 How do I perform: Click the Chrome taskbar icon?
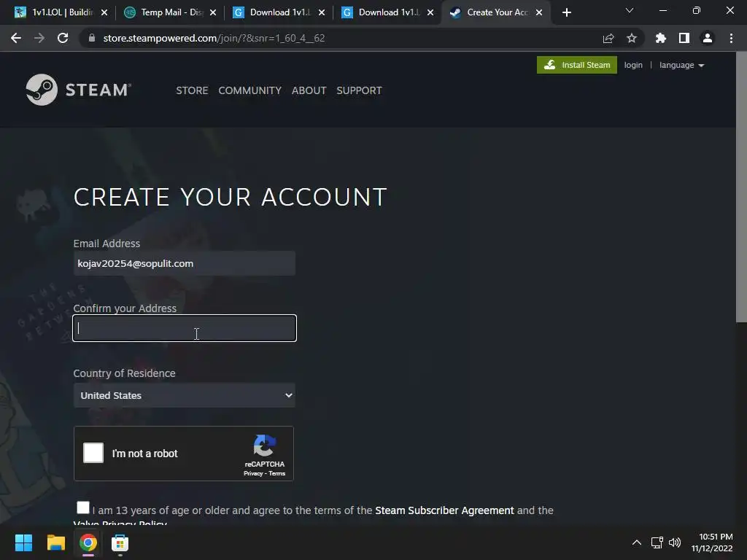pyautogui.click(x=88, y=542)
